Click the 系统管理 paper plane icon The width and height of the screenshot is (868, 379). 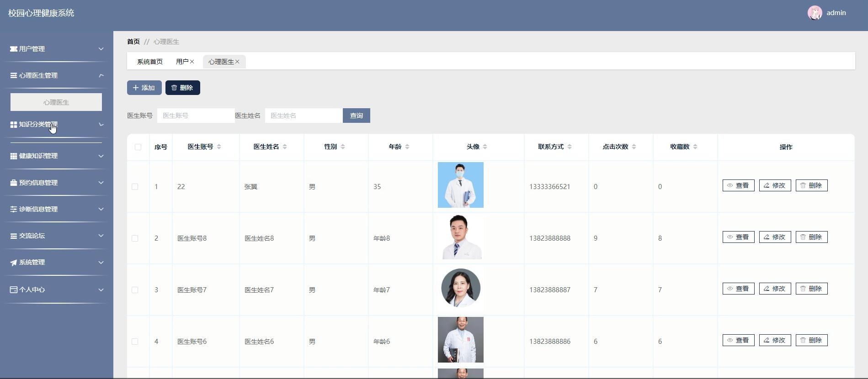[x=14, y=263]
